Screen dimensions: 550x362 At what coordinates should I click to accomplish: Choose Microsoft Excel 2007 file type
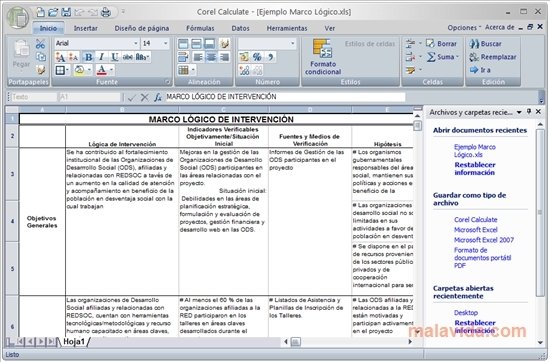pyautogui.click(x=484, y=240)
